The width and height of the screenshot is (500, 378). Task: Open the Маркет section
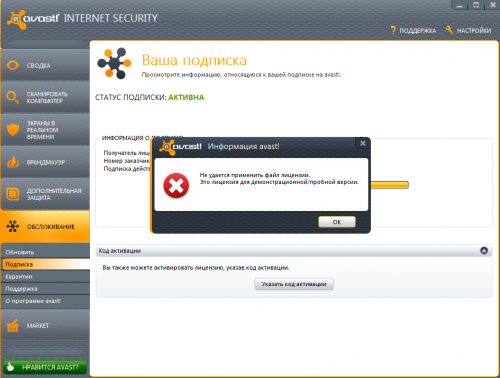(x=45, y=325)
